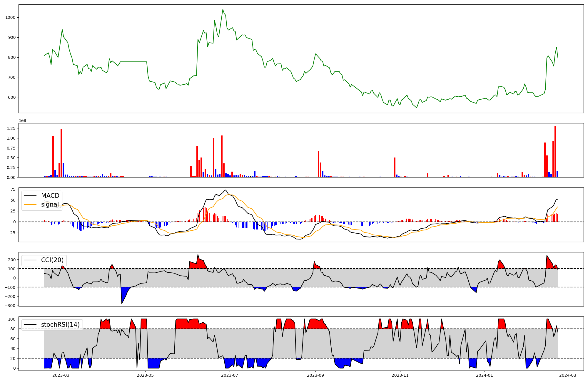
Task: Click the CCI(20) legend entry
Action: pos(52,260)
